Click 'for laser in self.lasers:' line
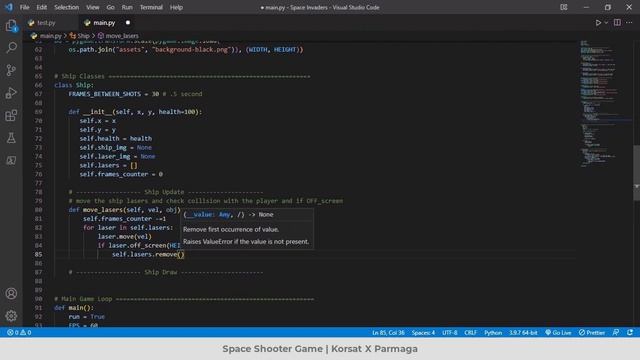 click(x=128, y=228)
